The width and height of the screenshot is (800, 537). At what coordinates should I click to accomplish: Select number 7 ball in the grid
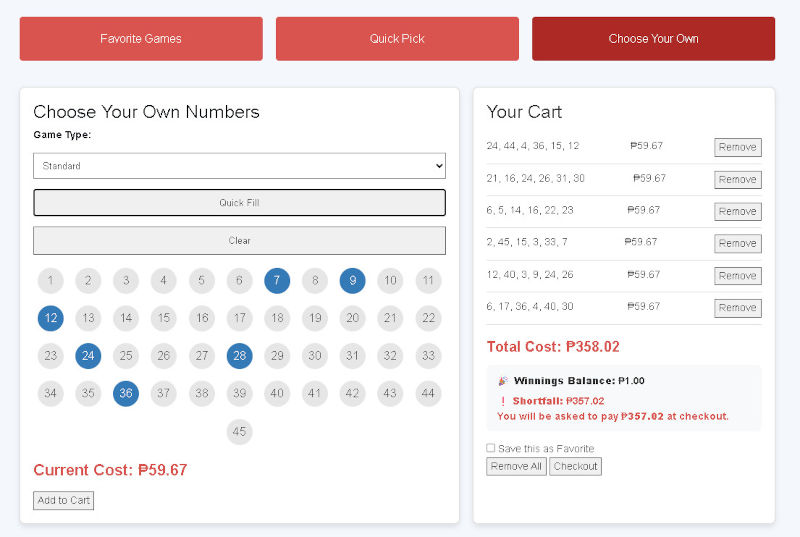pyautogui.click(x=277, y=281)
